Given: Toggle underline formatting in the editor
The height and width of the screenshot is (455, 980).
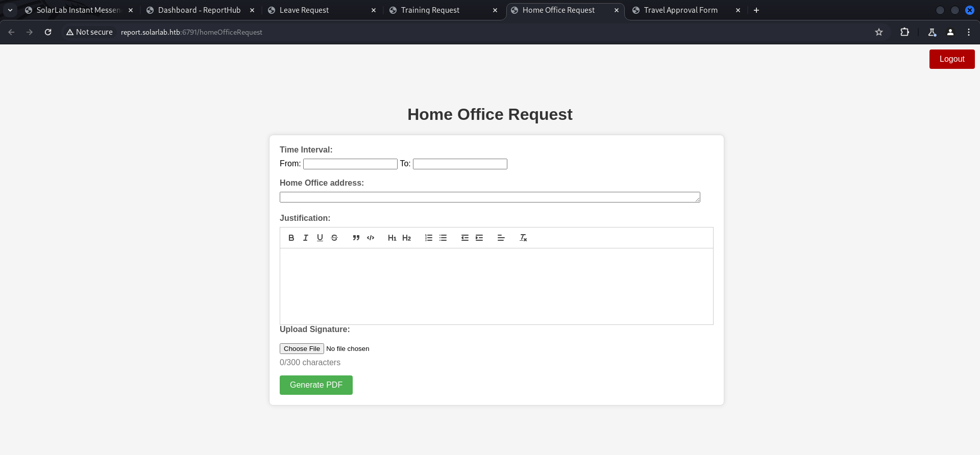Looking at the screenshot, I should (x=320, y=238).
